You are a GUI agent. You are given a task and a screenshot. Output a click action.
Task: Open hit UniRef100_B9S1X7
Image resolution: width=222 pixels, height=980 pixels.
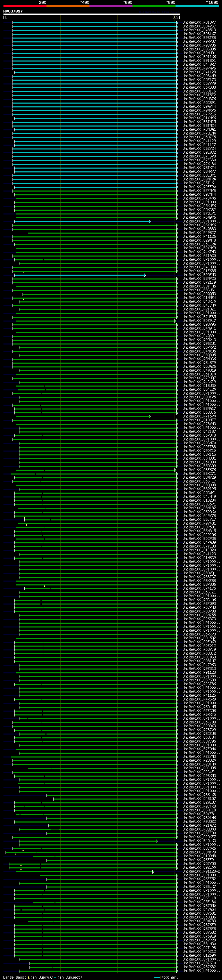[x=199, y=34]
